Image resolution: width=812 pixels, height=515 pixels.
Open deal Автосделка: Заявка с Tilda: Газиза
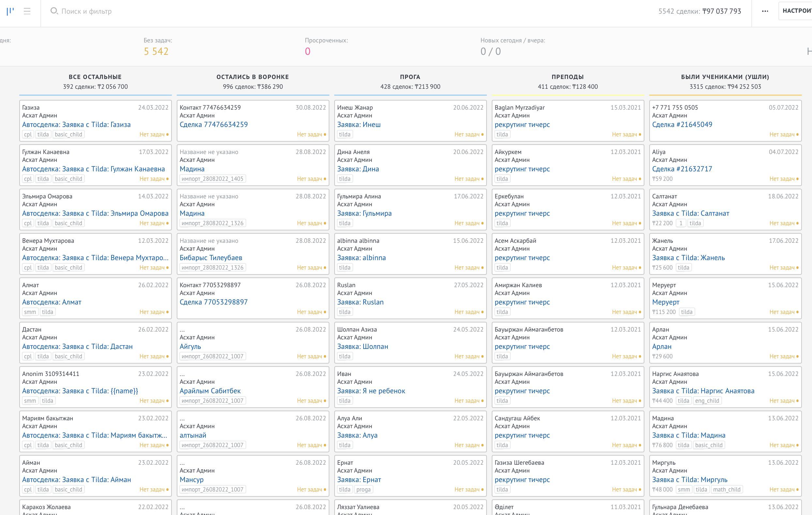[x=77, y=125]
